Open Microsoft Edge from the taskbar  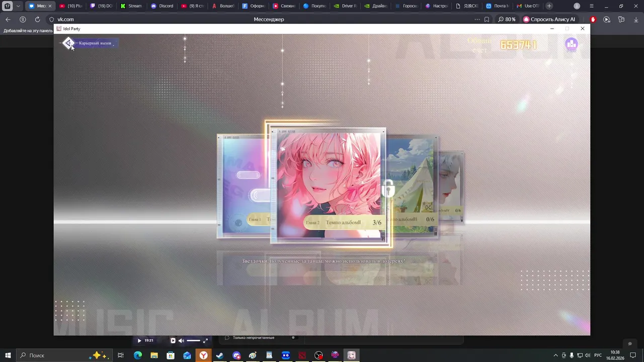[137, 355]
